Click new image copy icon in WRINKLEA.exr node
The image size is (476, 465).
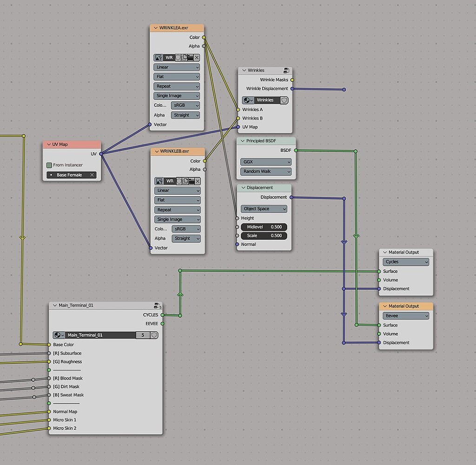coord(184,58)
